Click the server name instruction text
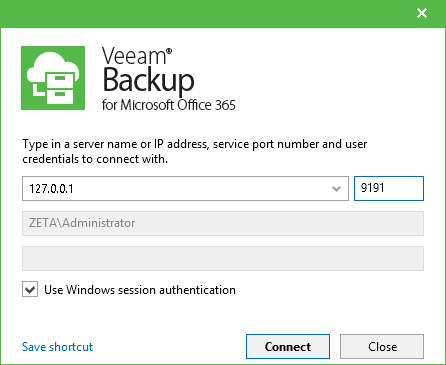Screen dimensions: 446x365 pos(195,151)
